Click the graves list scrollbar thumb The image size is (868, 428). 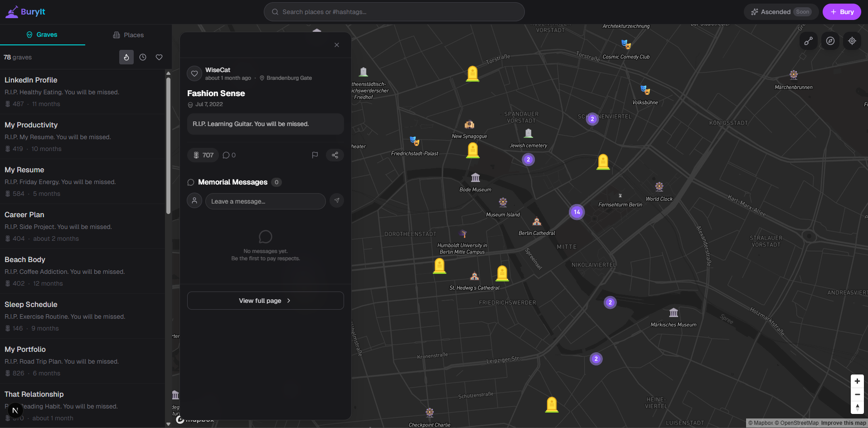(168, 145)
